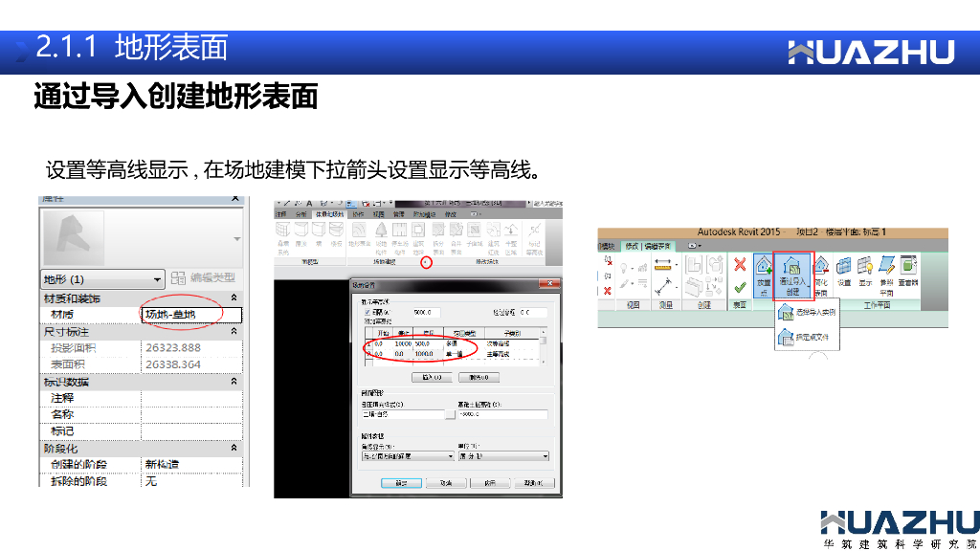Viewport: 980px width, 551px height.
Task: Click the 编辑类型 Edit Type button
Action: point(203,278)
